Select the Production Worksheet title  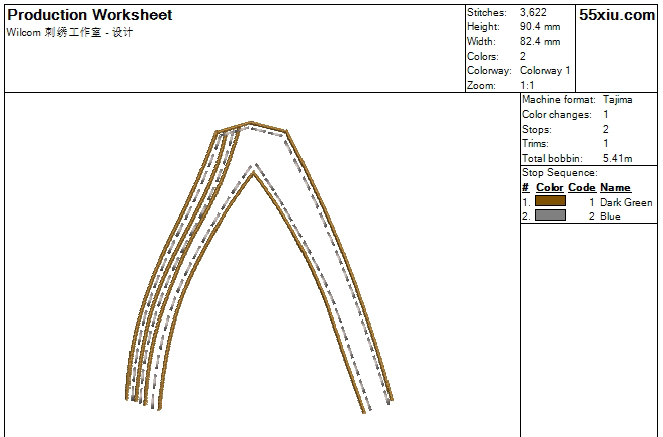pos(90,15)
